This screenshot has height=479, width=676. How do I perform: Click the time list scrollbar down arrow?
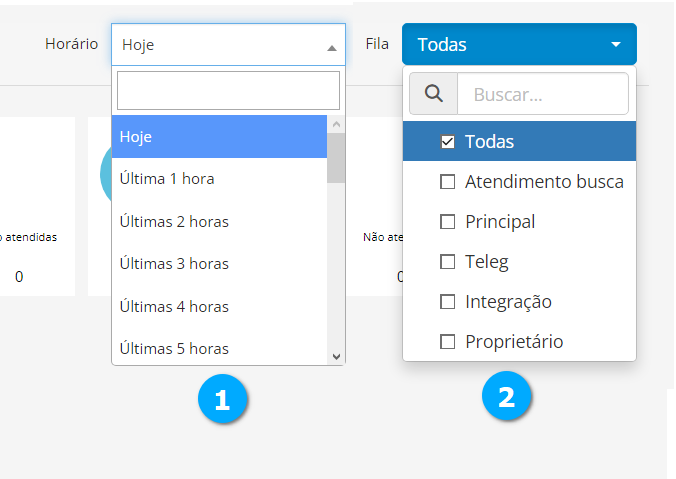336,356
